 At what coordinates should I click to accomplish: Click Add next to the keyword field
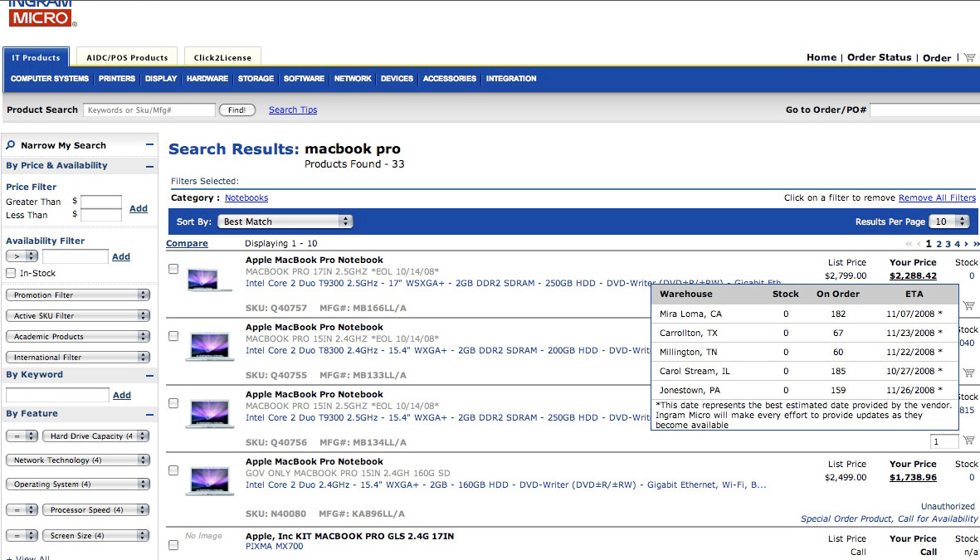tap(122, 395)
